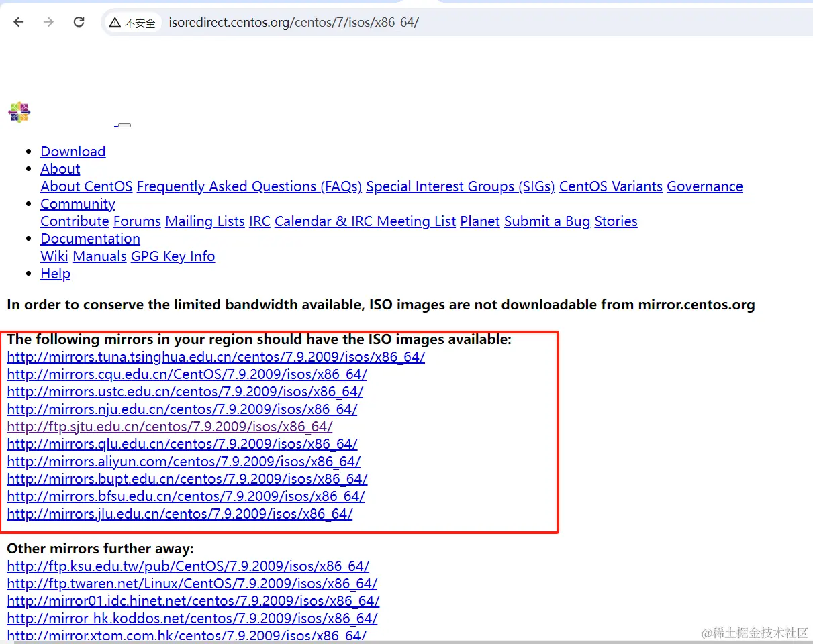This screenshot has width=813, height=644.
Task: Open the mirrors.qlu.edu.cn mirror
Action: 183,444
